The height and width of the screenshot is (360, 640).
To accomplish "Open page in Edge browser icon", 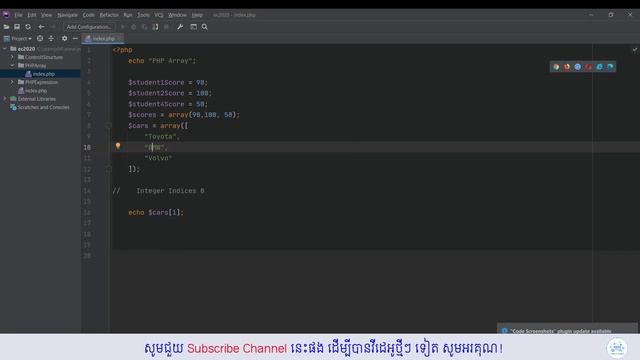I will pos(610,67).
